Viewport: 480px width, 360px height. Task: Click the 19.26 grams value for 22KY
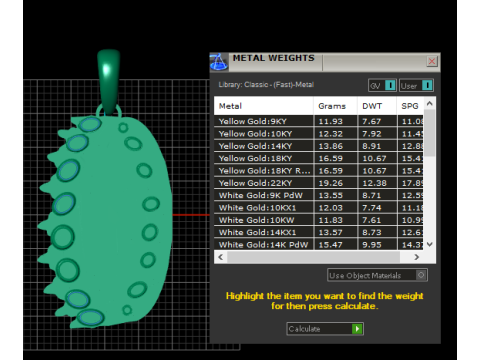pyautogui.click(x=331, y=183)
